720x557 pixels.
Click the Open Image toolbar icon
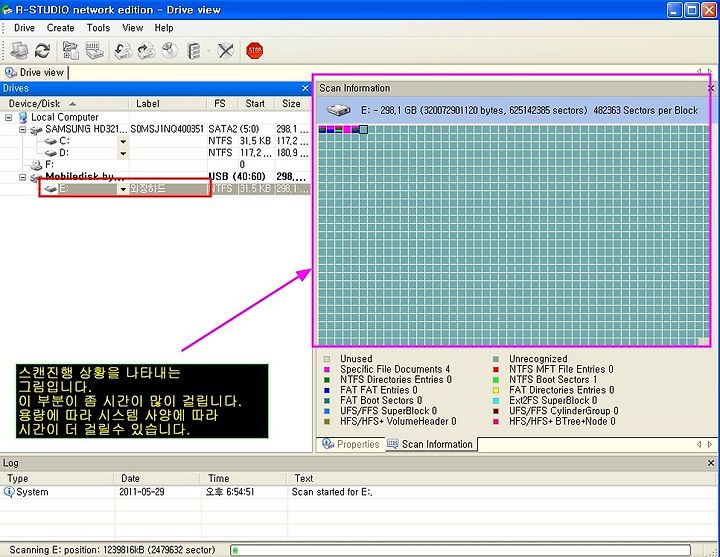[123, 51]
